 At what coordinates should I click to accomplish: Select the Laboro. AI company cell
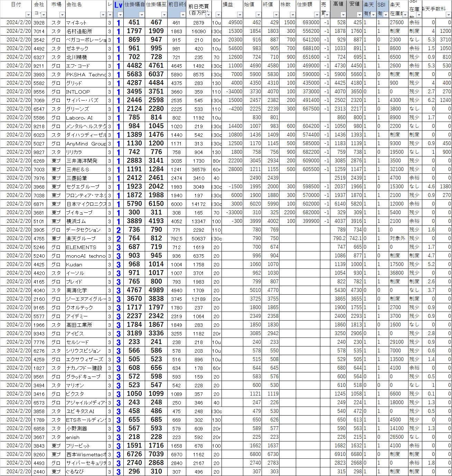(86, 117)
